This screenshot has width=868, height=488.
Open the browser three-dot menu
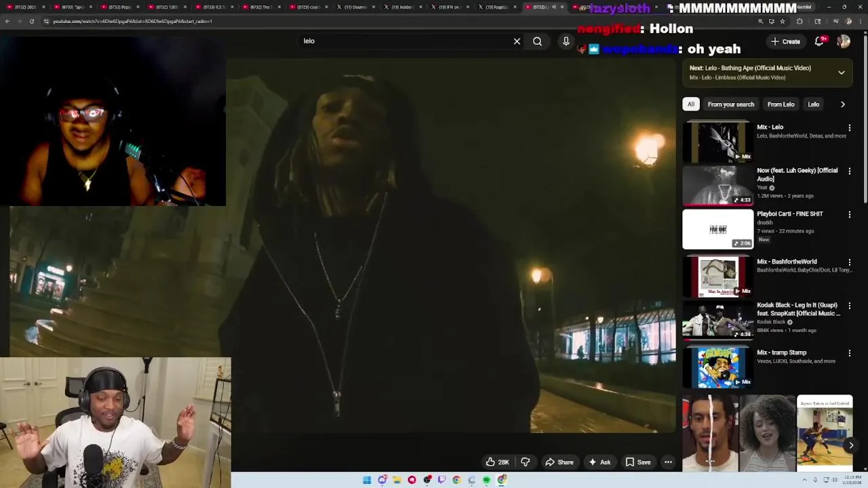click(861, 21)
